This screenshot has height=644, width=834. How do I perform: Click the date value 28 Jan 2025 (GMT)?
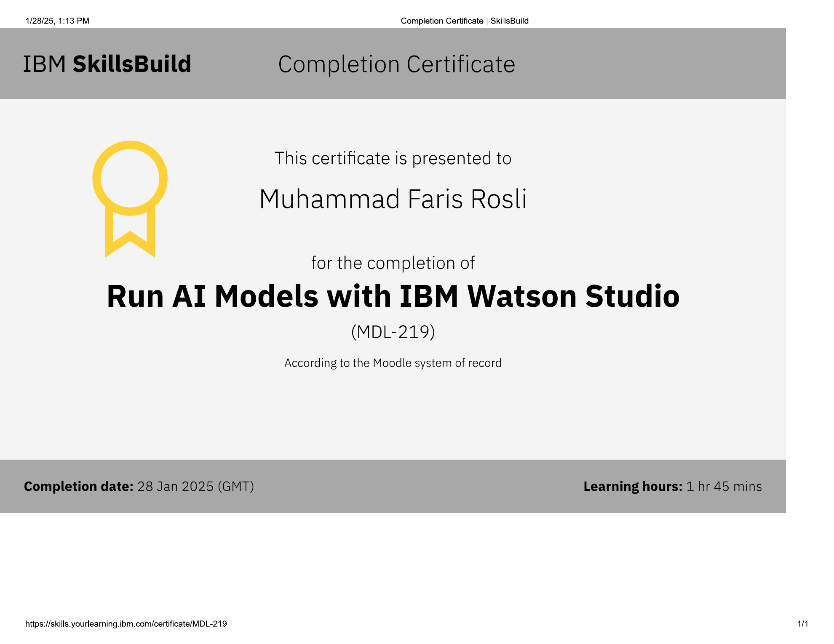(x=196, y=487)
